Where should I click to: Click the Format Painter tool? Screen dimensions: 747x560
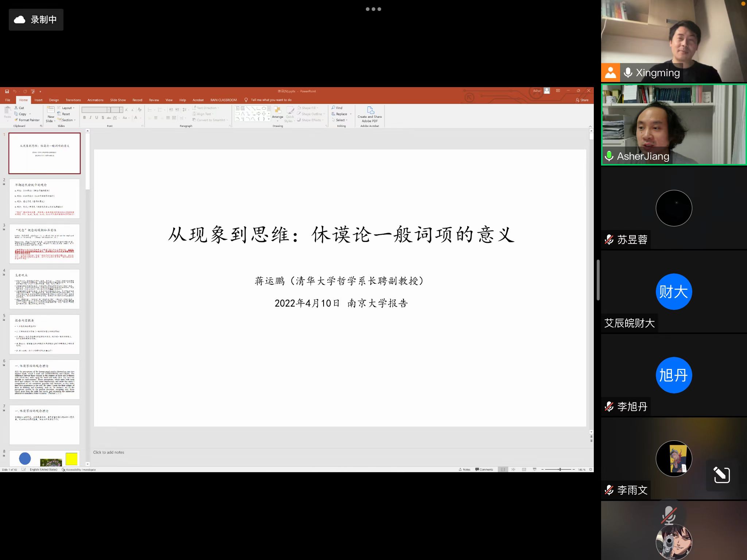point(27,120)
